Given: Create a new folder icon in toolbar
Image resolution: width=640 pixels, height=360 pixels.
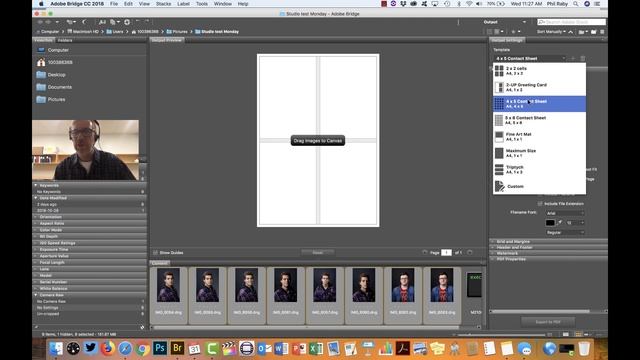Looking at the screenshot, I should pos(593,32).
